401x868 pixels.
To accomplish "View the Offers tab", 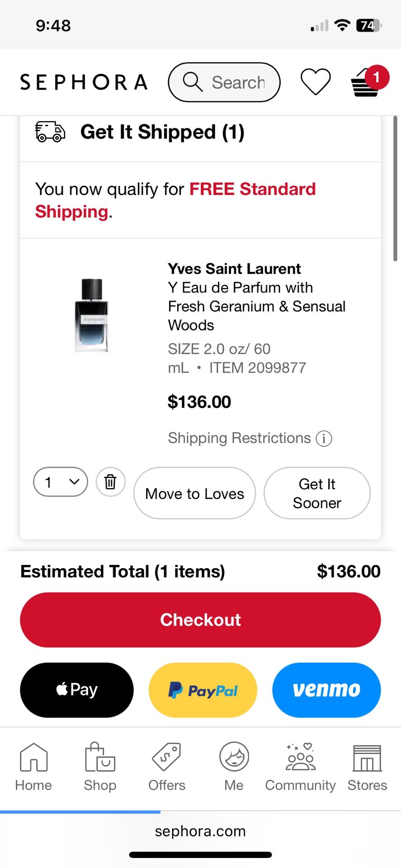I will pos(167,766).
